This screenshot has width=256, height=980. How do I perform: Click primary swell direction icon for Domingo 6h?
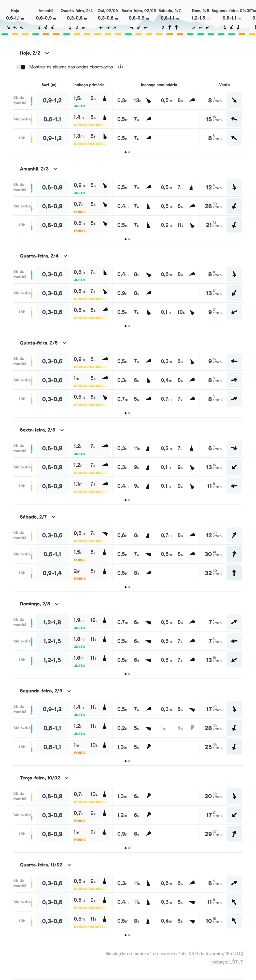click(x=105, y=620)
